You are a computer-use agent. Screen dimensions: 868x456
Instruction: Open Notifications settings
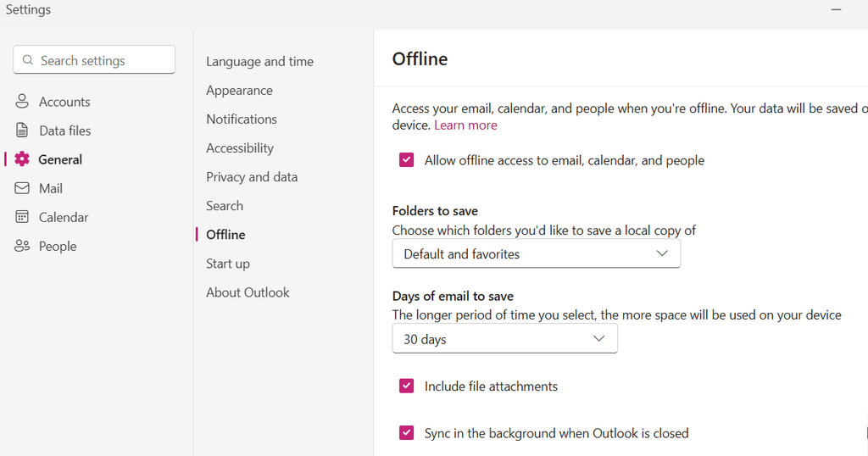[x=242, y=119]
